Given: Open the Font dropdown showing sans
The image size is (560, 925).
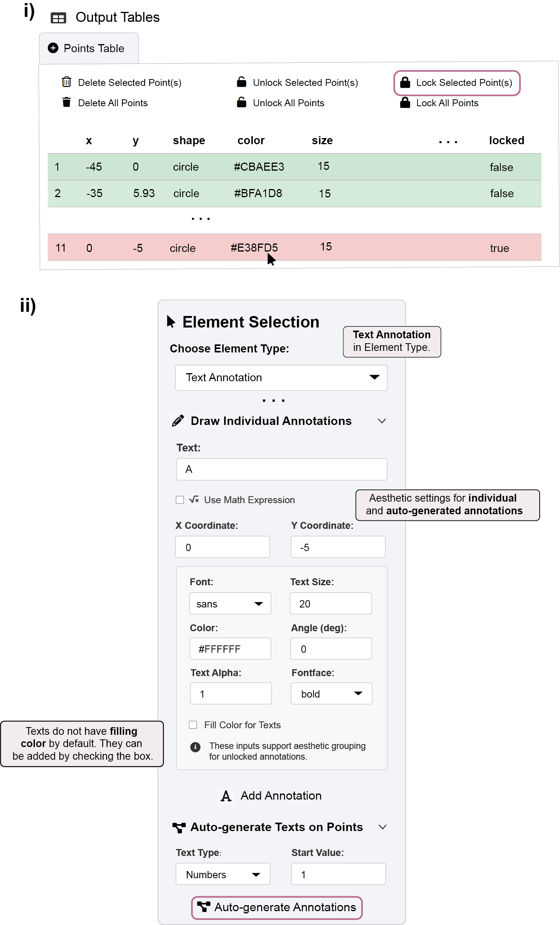Looking at the screenshot, I should (230, 604).
